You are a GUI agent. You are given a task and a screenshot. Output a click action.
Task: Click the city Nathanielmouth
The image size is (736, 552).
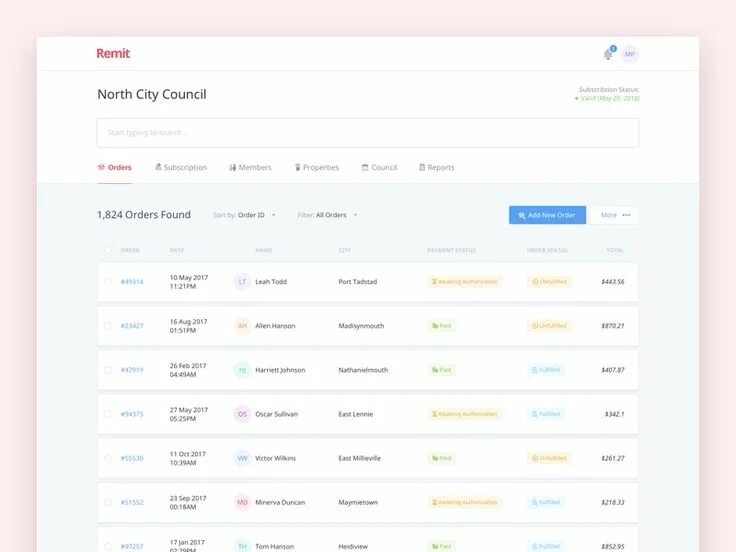coord(363,370)
